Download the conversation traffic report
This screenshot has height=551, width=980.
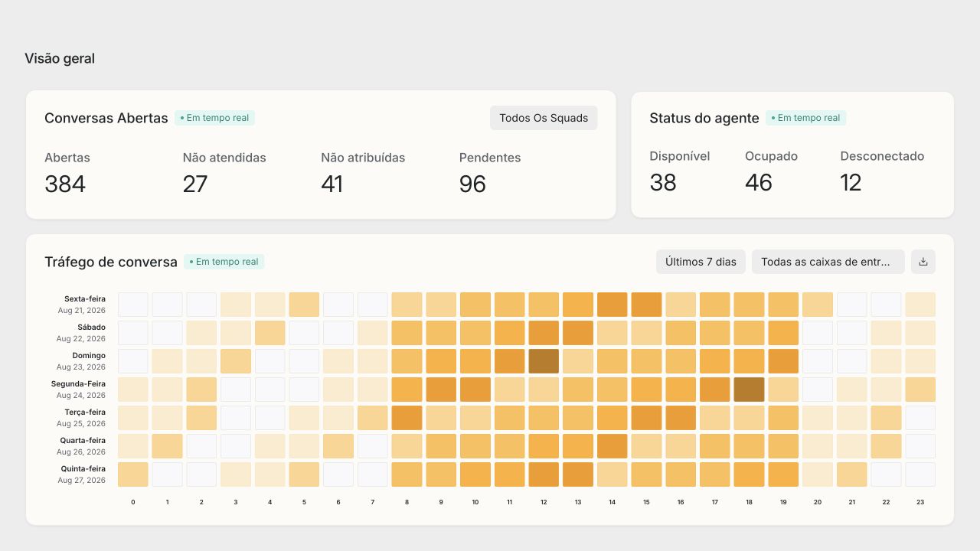(x=923, y=262)
